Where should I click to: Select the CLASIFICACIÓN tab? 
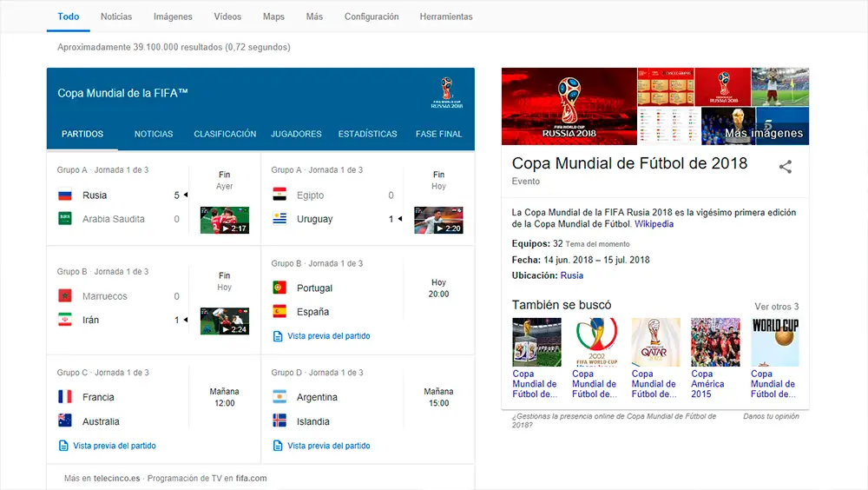225,134
